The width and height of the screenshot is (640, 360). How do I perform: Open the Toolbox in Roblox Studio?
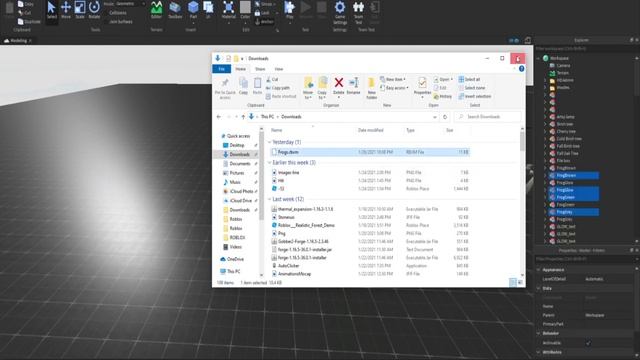(x=175, y=10)
